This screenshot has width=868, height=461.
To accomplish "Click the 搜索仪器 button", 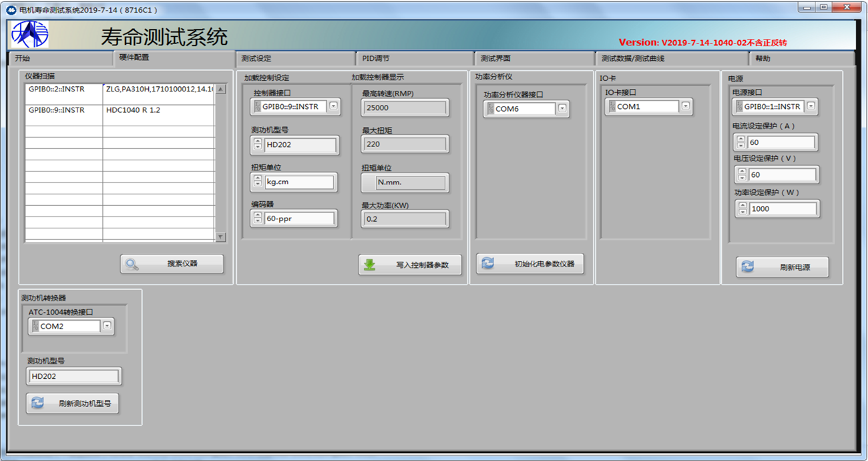I will (172, 264).
